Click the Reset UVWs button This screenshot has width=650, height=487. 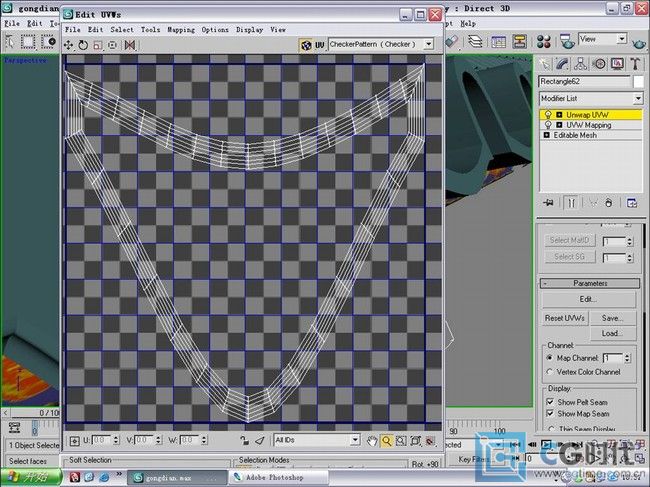coord(565,318)
